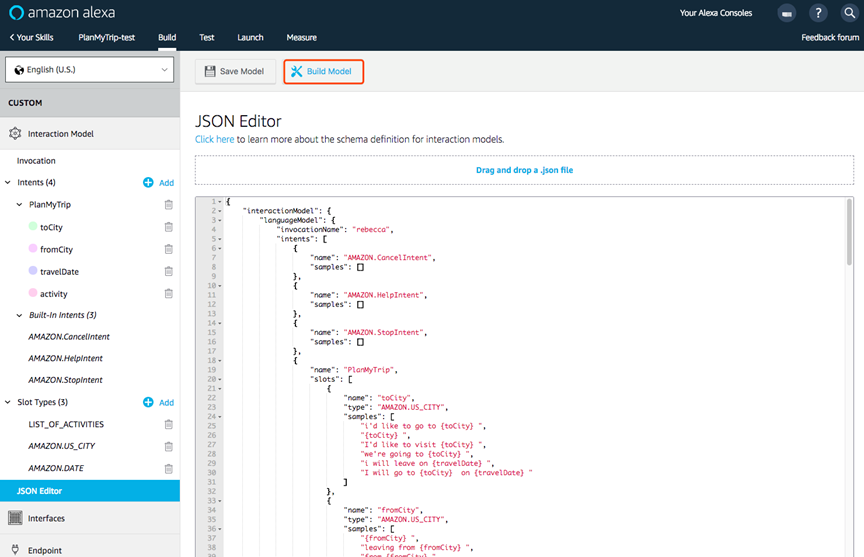Fold JSON code at line 20 slots
The height and width of the screenshot is (557, 864).
[220, 380]
